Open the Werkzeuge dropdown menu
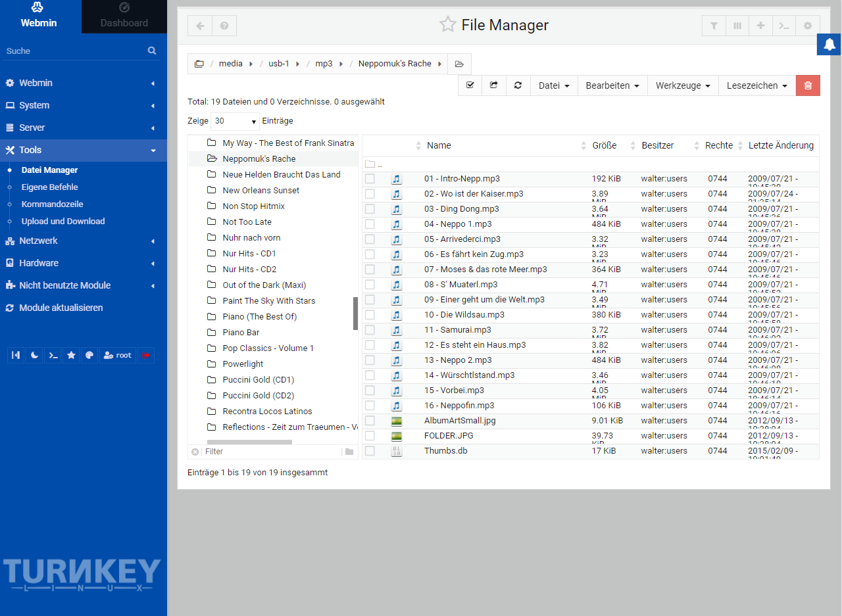This screenshot has width=842, height=616. 683,85
